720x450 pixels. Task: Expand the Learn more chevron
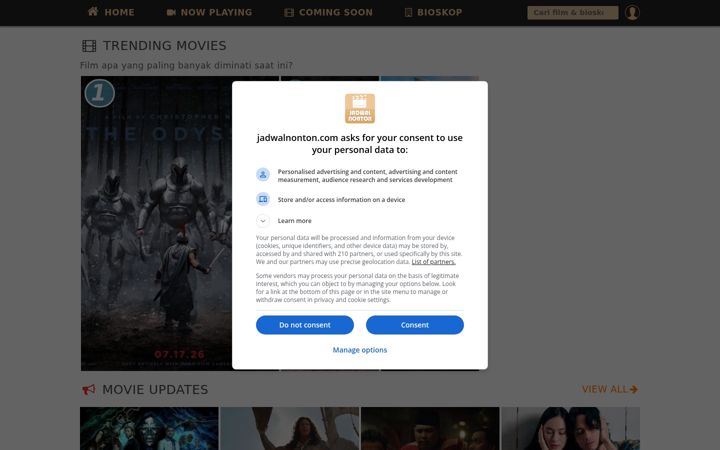pyautogui.click(x=263, y=221)
